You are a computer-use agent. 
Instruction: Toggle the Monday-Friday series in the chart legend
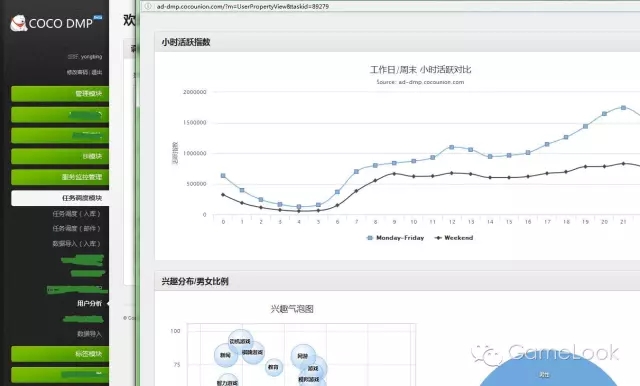[x=395, y=238]
